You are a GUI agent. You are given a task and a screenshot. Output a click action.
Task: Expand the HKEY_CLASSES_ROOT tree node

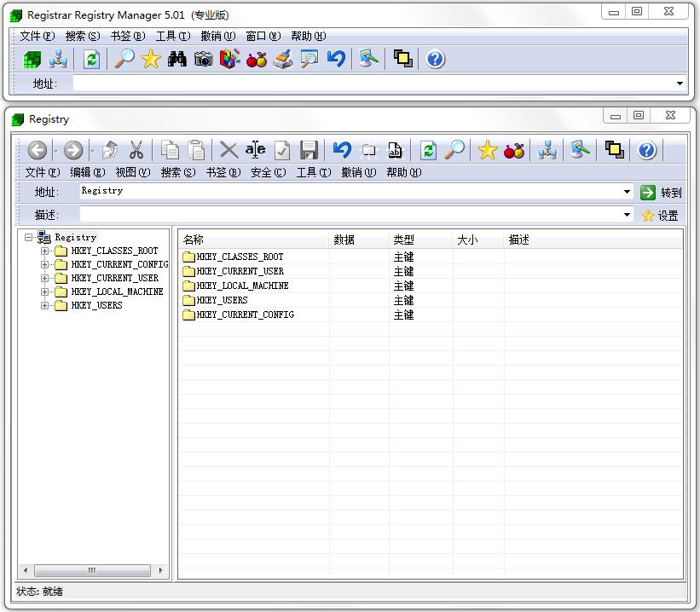coord(45,251)
